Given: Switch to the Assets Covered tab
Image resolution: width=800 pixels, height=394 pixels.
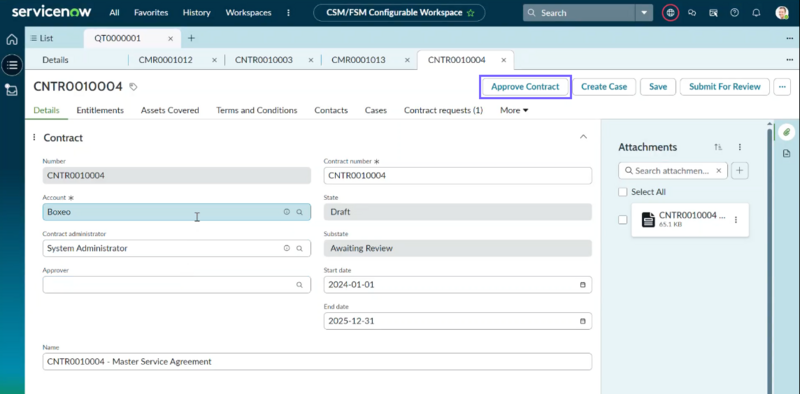Looking at the screenshot, I should coord(170,110).
